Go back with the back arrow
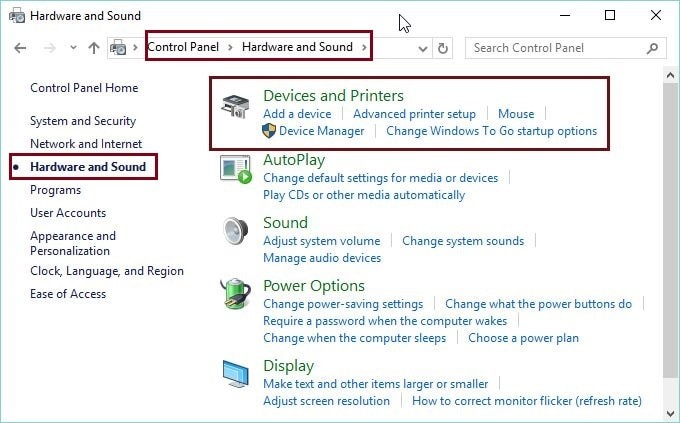 coord(20,48)
